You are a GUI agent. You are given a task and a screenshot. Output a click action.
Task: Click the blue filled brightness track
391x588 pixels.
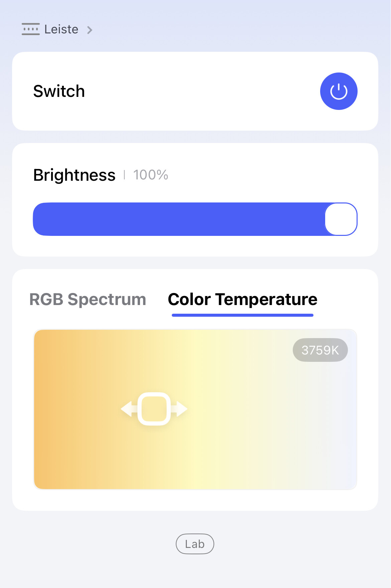point(177,219)
